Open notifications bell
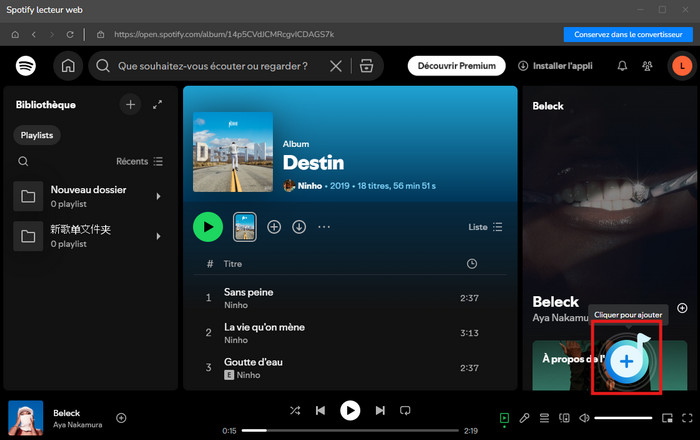The height and width of the screenshot is (440, 700). (622, 66)
